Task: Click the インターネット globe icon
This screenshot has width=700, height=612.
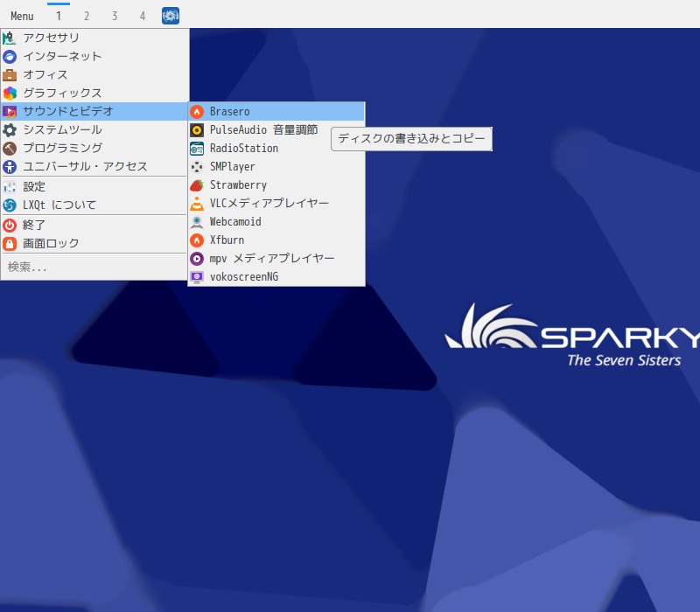Action: click(10, 56)
